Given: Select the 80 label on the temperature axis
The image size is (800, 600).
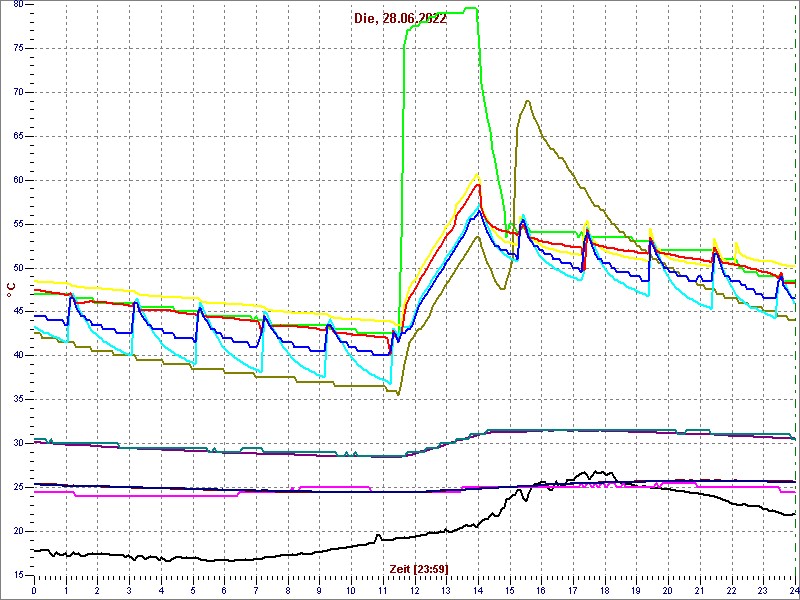Looking at the screenshot, I should click(x=18, y=5).
